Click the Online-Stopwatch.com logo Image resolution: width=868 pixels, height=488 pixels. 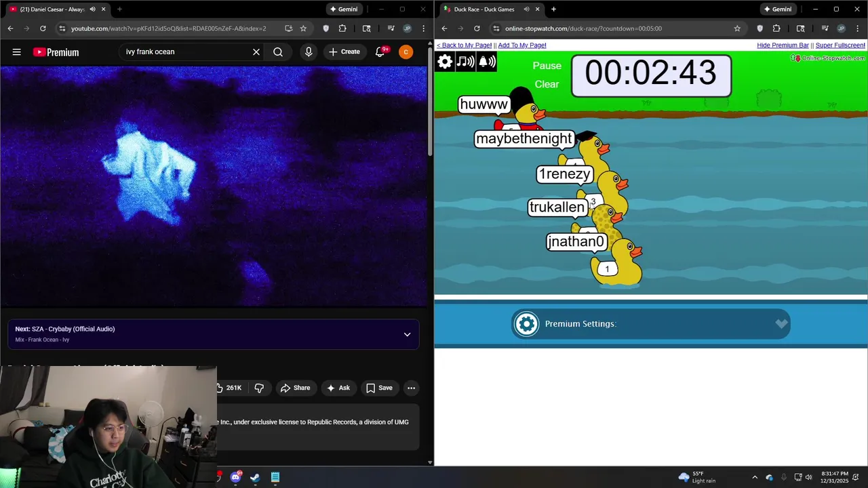pyautogui.click(x=828, y=58)
